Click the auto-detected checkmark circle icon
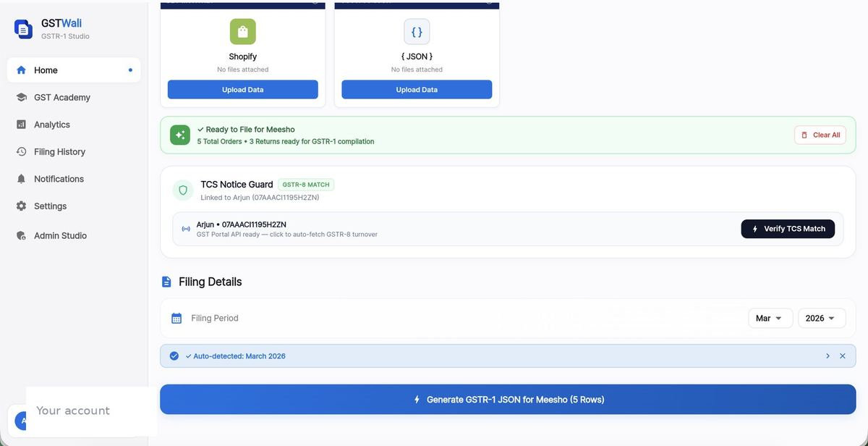The width and height of the screenshot is (868, 446). point(174,356)
